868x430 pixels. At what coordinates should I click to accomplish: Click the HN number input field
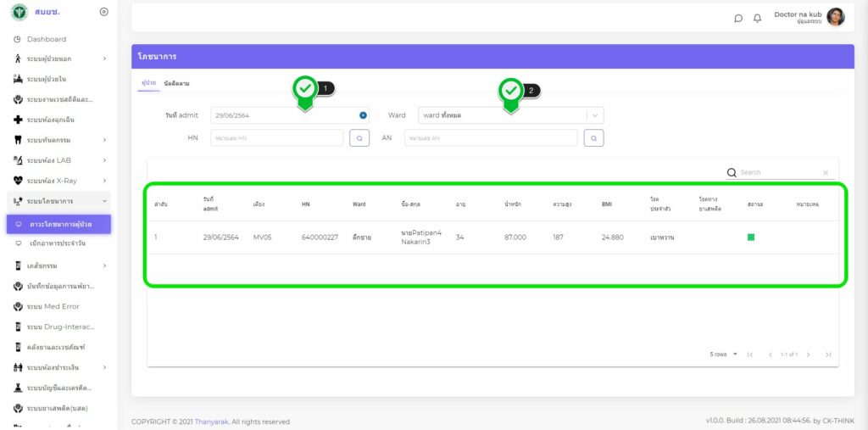pos(276,137)
